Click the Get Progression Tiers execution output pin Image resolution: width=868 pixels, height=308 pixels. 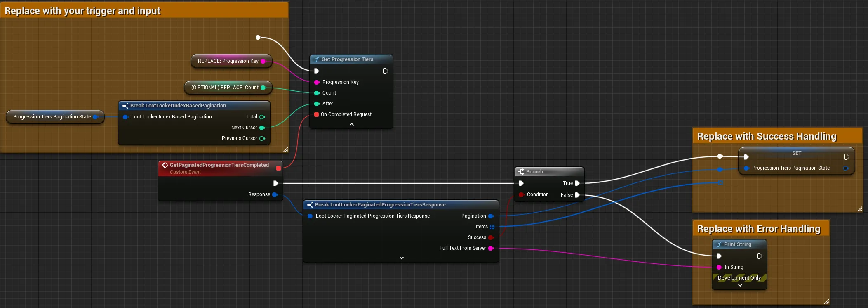(x=386, y=71)
